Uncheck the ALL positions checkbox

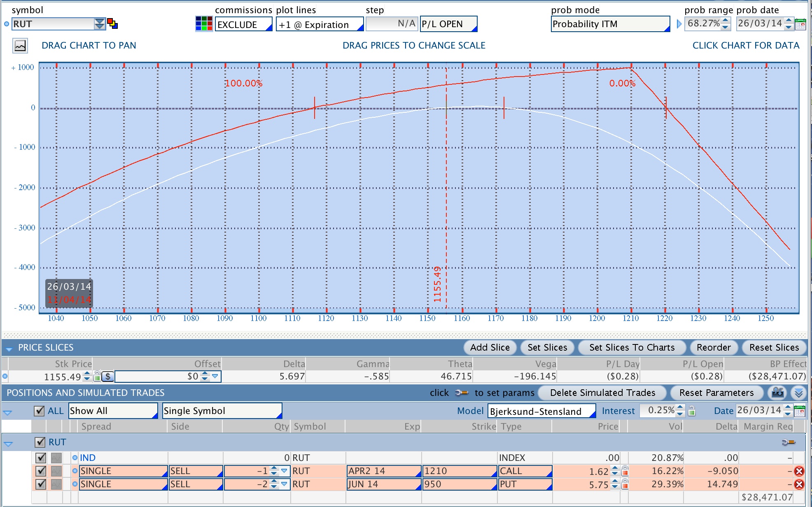pyautogui.click(x=39, y=411)
